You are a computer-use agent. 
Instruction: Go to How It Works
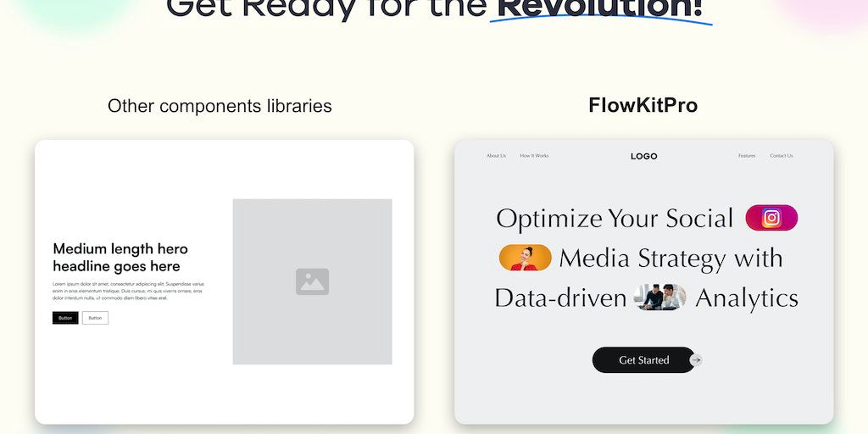(x=534, y=156)
